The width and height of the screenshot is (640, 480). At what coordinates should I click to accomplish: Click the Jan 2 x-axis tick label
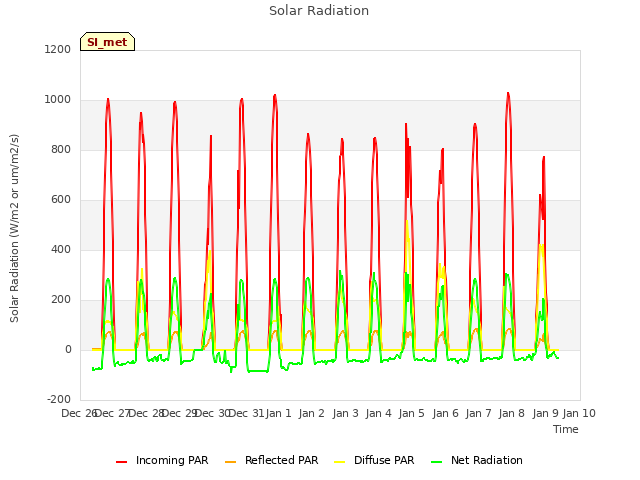click(x=311, y=413)
